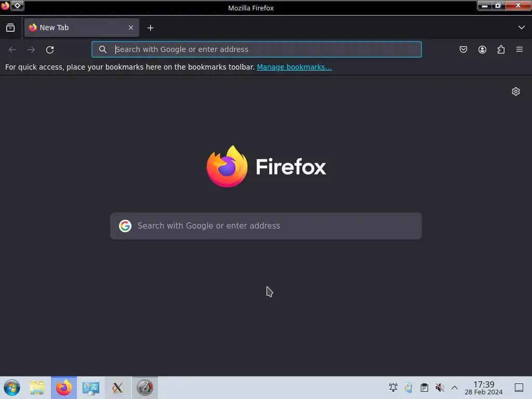This screenshot has height=399, width=532.
Task: Open the Extensions puzzle icon
Action: click(501, 49)
